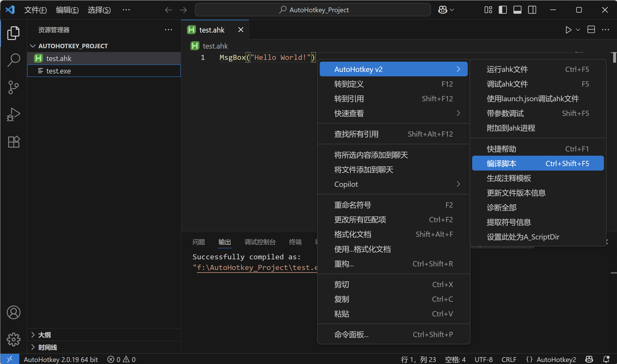Viewport: 617px width, 364px height.
Task: Open the 选择(S) menu
Action: pos(99,10)
